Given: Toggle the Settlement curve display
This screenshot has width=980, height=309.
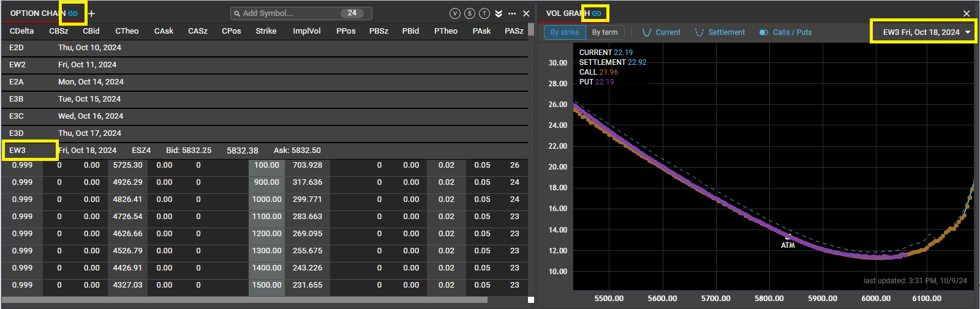Looking at the screenshot, I should [720, 32].
